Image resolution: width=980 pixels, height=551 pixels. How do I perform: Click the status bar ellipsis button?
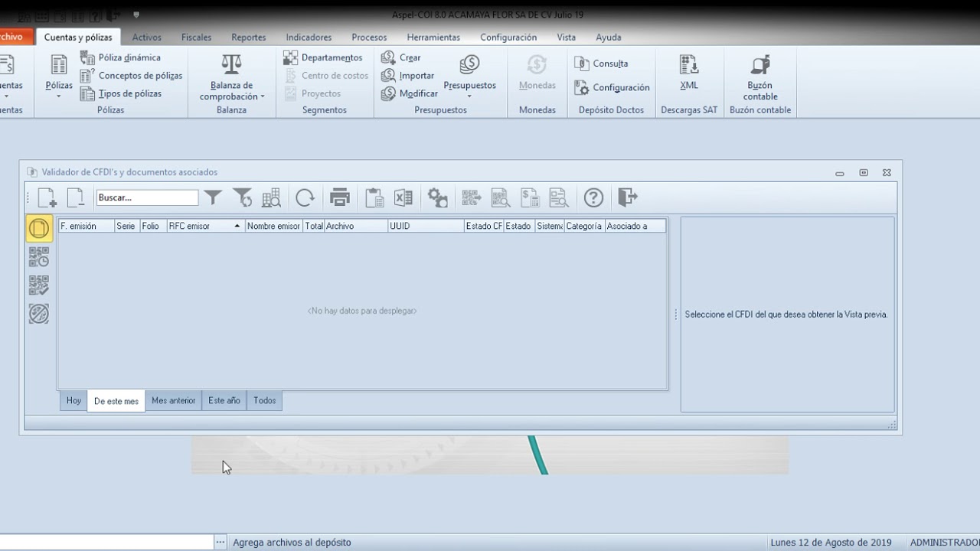coord(220,542)
